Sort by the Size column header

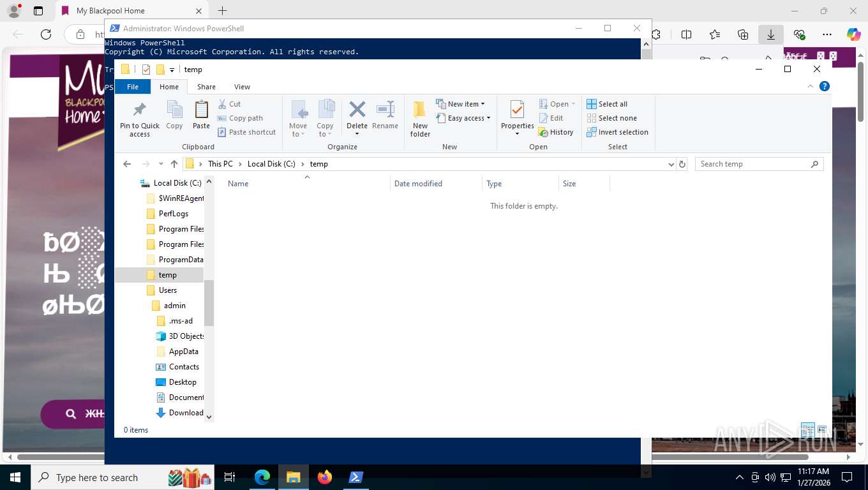pos(583,183)
